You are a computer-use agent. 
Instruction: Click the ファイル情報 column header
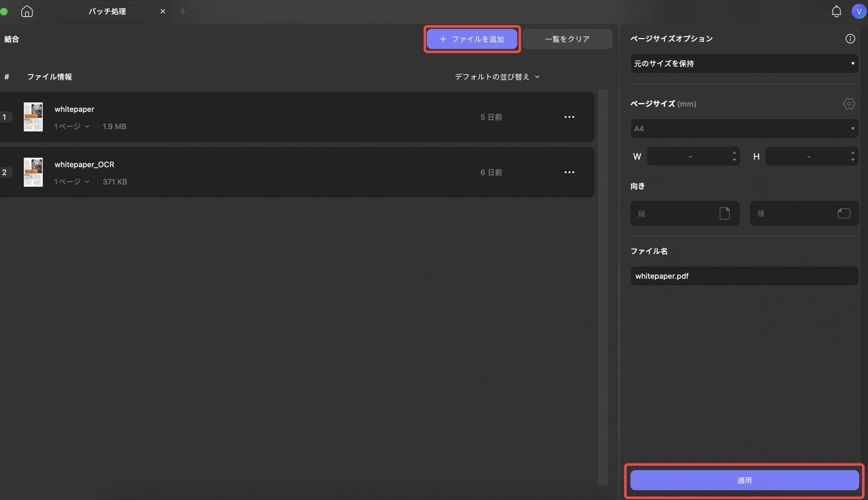point(50,77)
